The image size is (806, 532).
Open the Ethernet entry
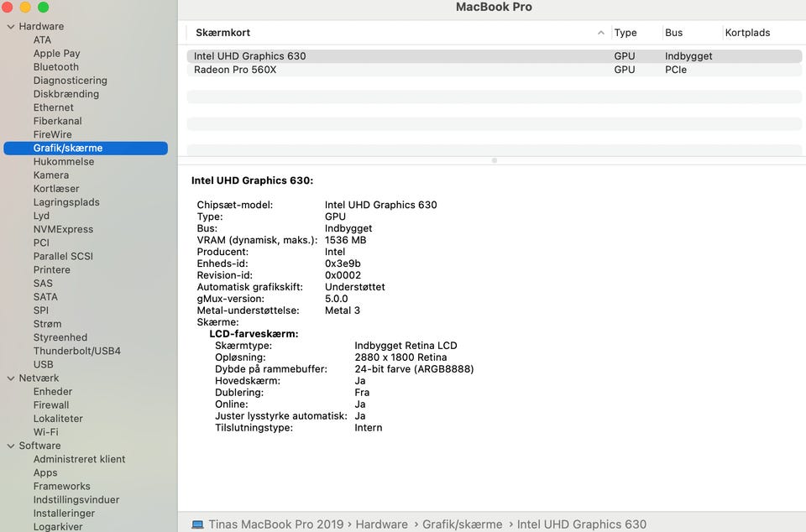(54, 108)
